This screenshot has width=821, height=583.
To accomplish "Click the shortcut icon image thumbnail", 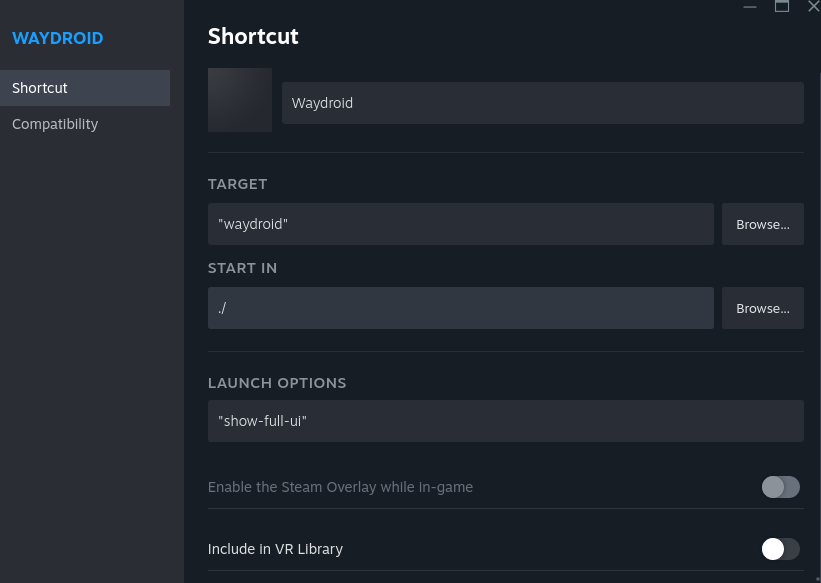I will pyautogui.click(x=240, y=100).
